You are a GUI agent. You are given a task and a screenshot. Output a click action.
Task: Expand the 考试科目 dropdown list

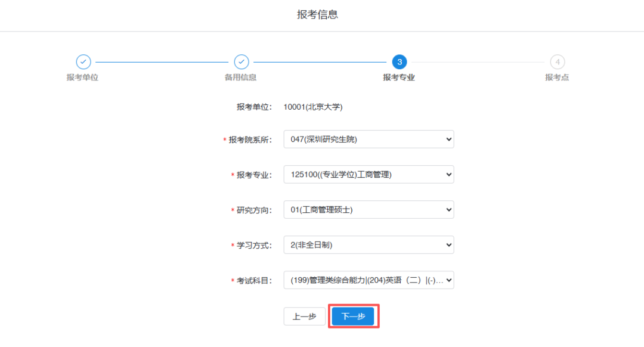(x=369, y=280)
